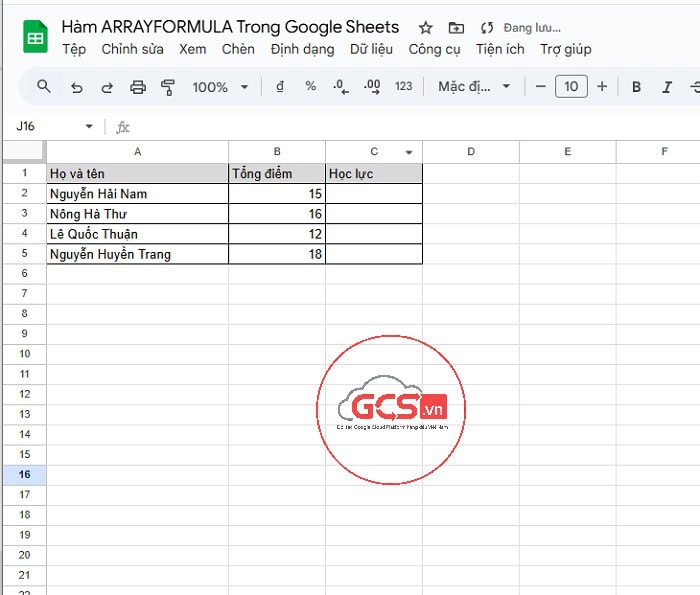Viewport: 700px width, 595px height.
Task: Toggle italic formatting
Action: pos(667,87)
